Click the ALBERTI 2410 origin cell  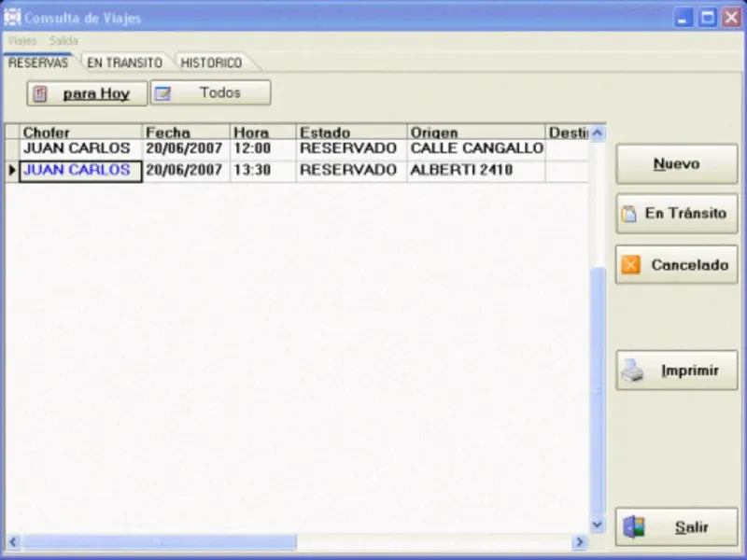(x=476, y=171)
